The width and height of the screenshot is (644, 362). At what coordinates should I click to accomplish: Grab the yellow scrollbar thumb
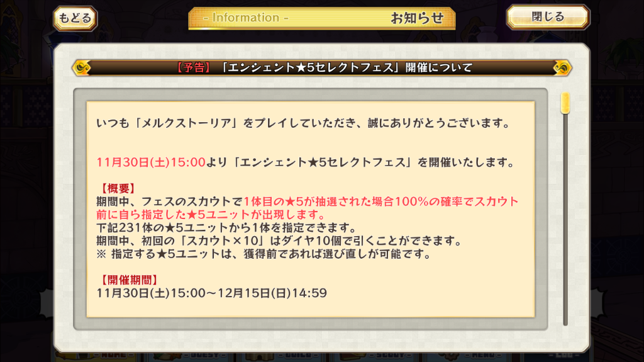(565, 103)
